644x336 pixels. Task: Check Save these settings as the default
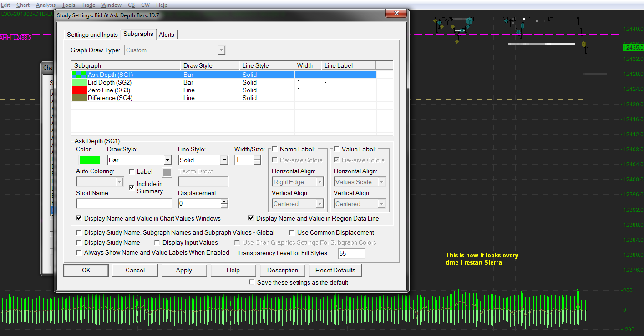click(x=252, y=282)
